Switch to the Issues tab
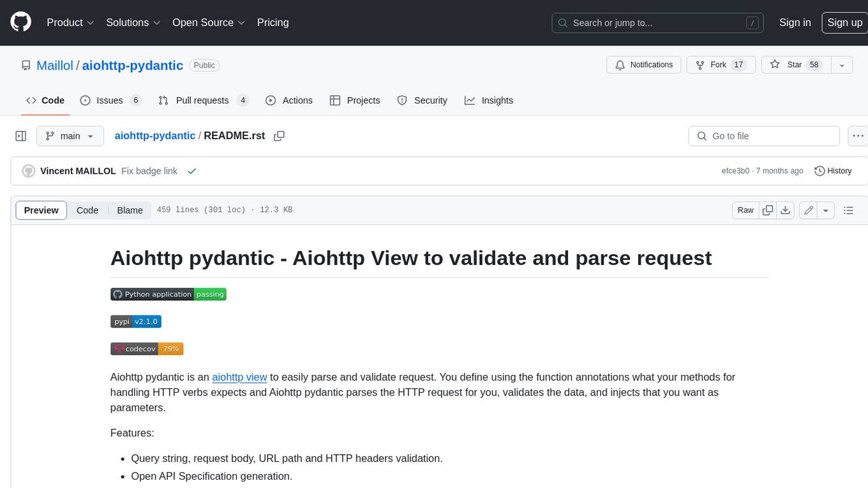The height and width of the screenshot is (488, 868). click(110, 100)
